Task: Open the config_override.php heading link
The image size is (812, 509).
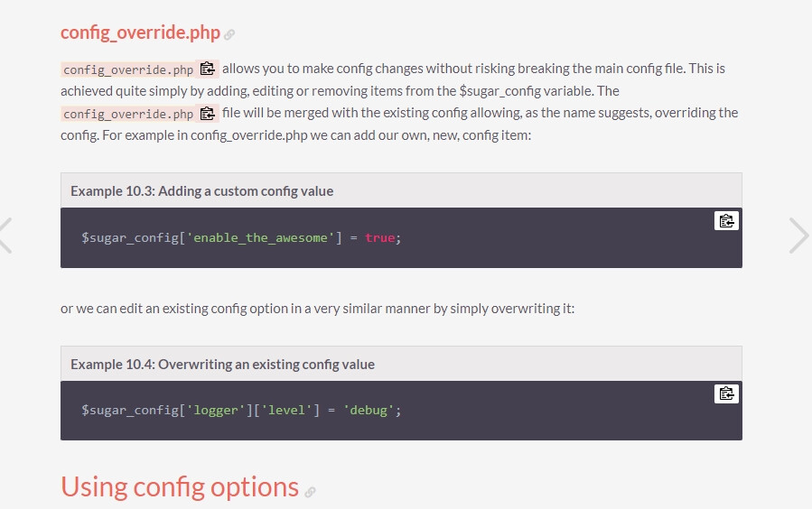Action: coord(140,32)
